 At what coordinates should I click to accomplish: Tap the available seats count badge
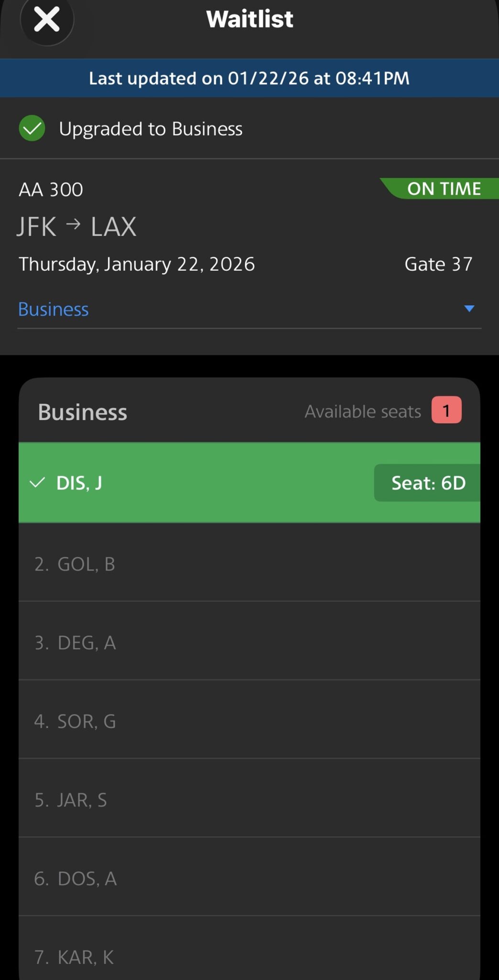pos(446,410)
